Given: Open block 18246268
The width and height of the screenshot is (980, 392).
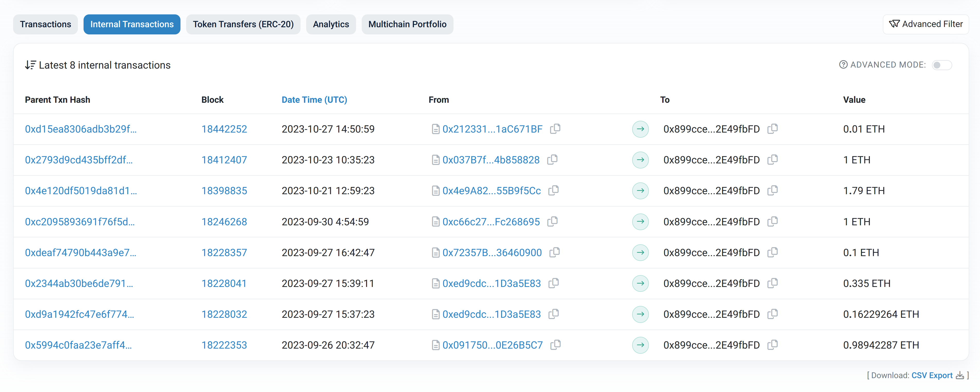Looking at the screenshot, I should (x=224, y=222).
